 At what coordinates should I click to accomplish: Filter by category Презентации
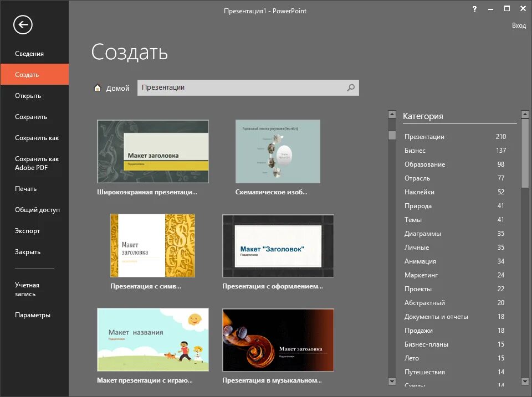[x=454, y=137]
